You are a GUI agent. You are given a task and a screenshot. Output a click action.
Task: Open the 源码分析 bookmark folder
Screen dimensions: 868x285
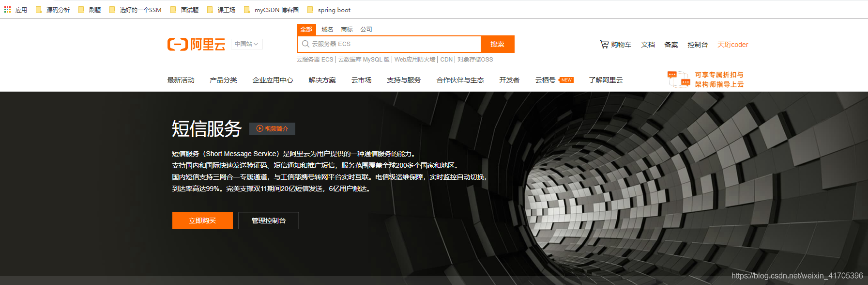(x=53, y=10)
